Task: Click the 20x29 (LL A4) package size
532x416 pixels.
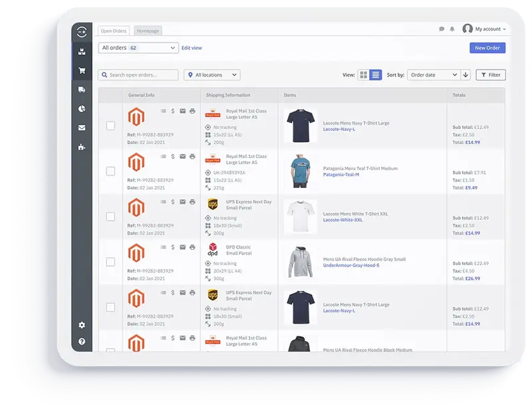Action: (x=227, y=271)
